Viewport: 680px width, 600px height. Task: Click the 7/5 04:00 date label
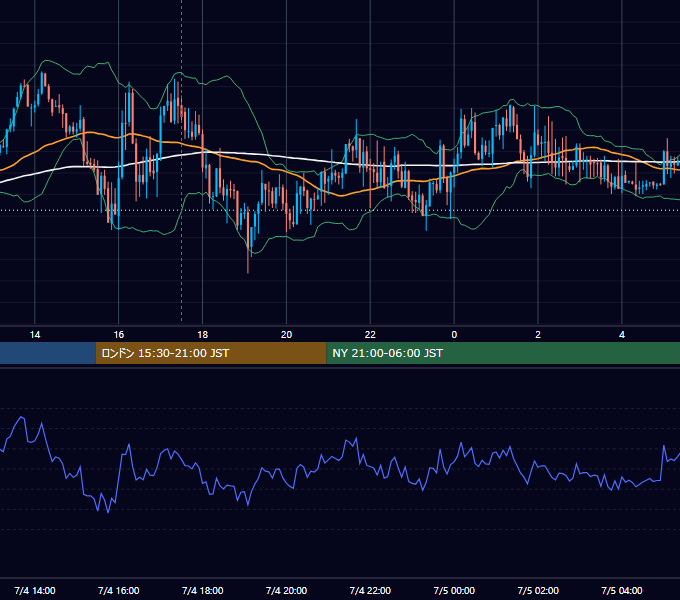tap(622, 590)
